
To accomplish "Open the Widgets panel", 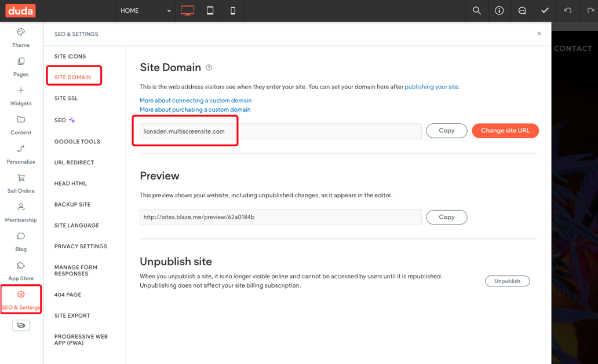I will (x=20, y=95).
